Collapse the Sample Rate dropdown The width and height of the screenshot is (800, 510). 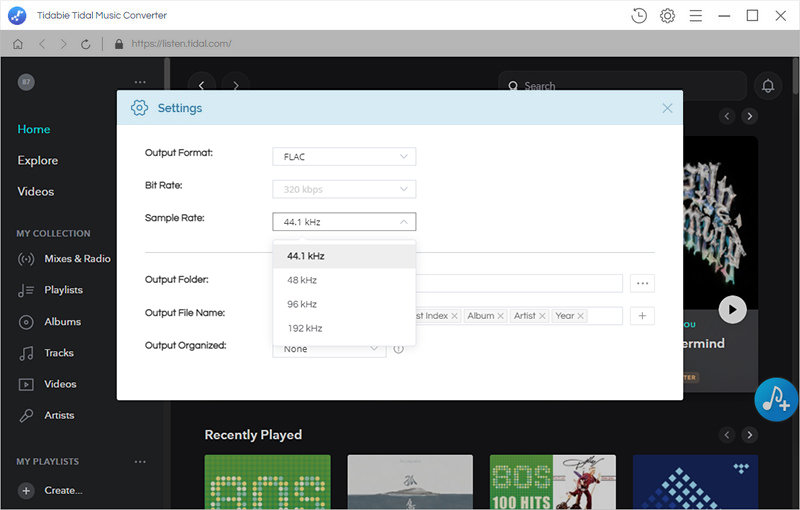[344, 222]
